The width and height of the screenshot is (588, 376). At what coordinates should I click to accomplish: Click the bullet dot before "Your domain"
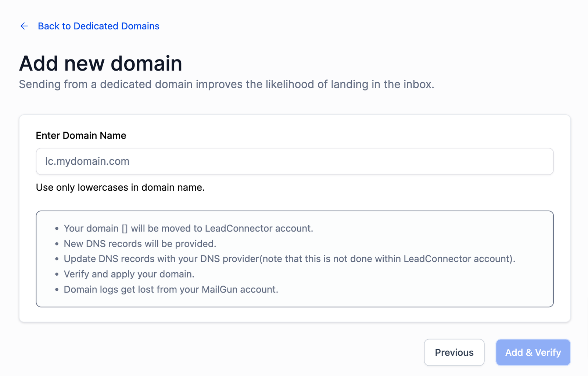57,229
